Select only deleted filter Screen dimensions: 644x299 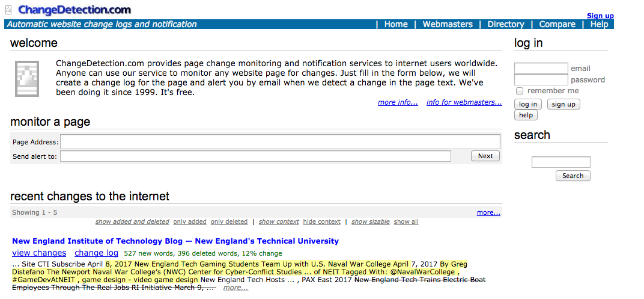tap(229, 221)
